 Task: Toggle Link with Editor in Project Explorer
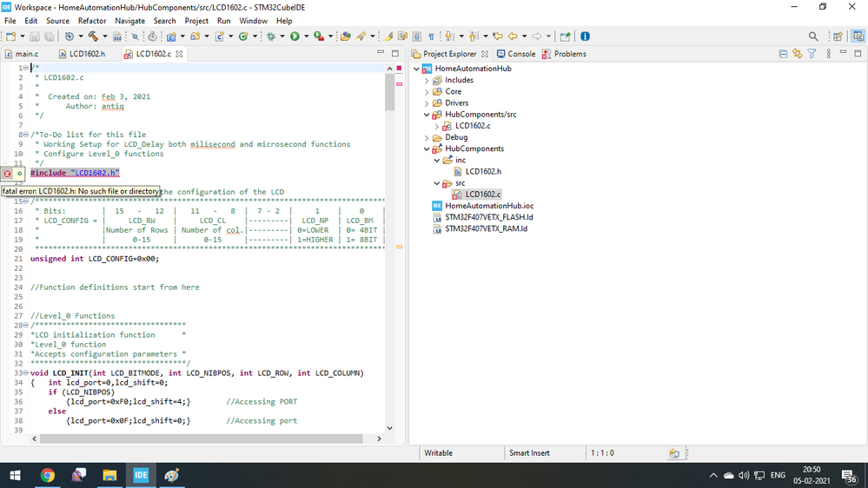(797, 54)
